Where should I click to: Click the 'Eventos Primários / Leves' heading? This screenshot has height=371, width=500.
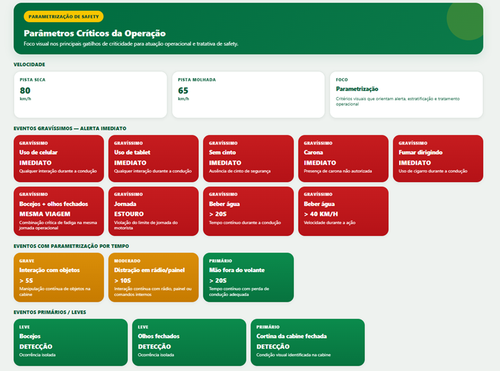coord(50,312)
